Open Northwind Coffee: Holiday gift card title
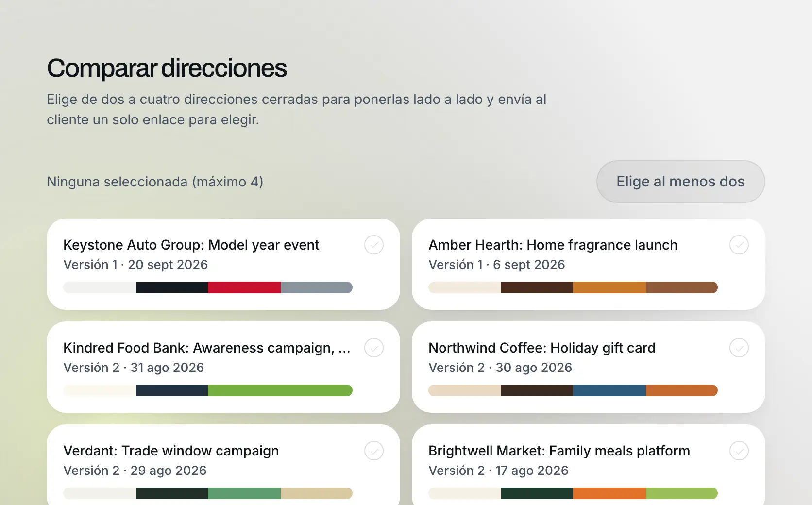Viewport: 812px width, 505px height. (541, 348)
